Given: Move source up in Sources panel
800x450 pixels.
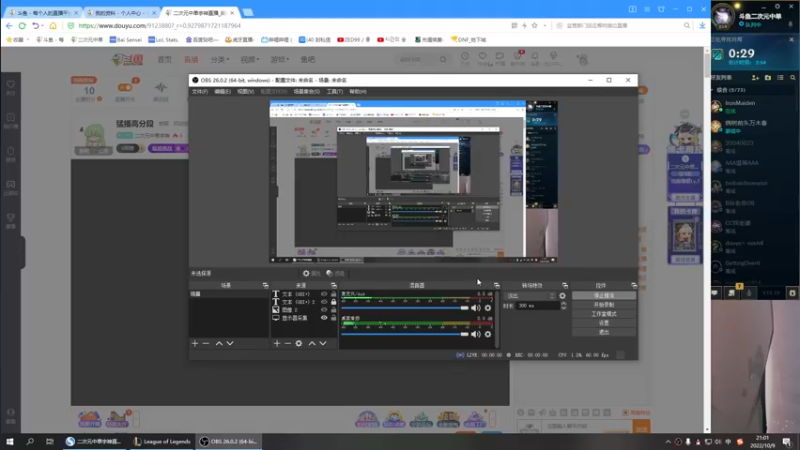Looking at the screenshot, I should 312,343.
